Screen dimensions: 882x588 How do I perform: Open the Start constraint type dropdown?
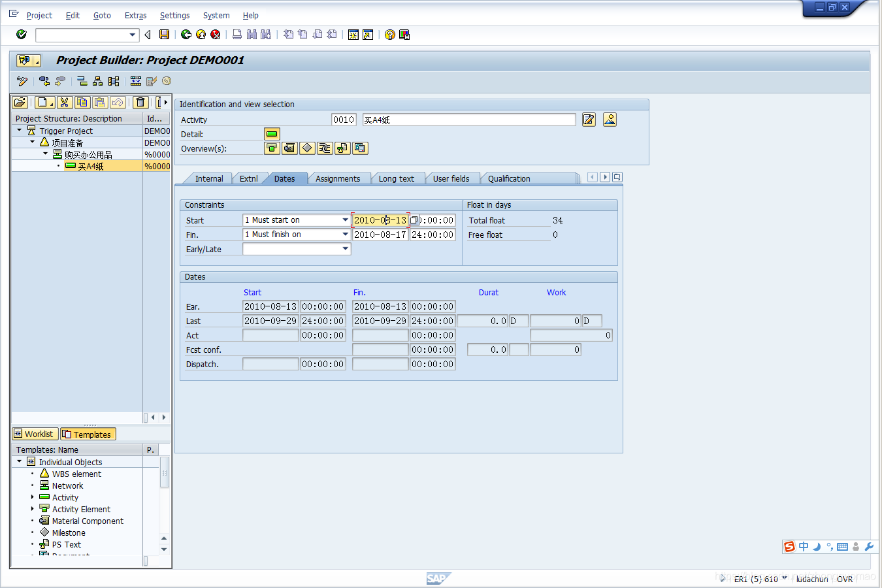(346, 220)
